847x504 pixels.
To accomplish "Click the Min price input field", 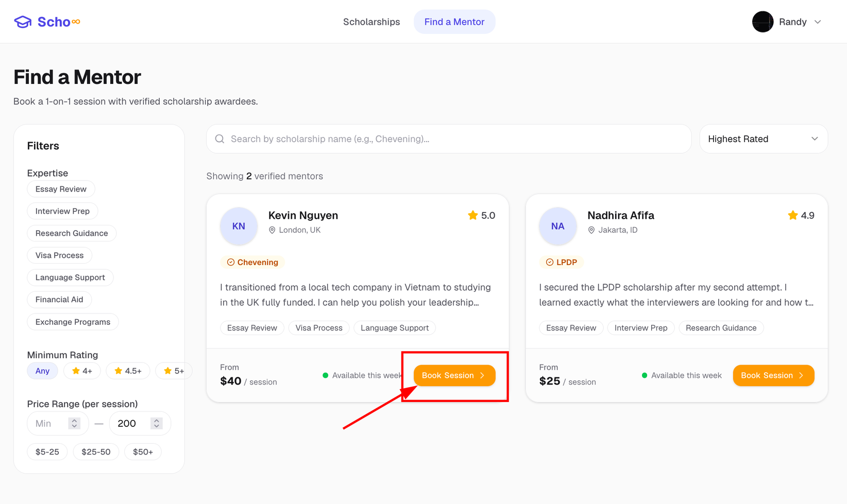I will pos(58,424).
